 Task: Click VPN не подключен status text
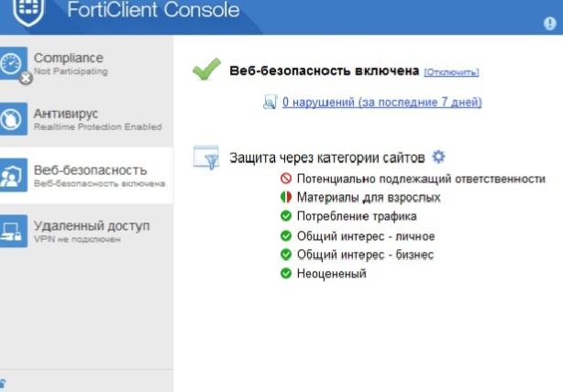[x=77, y=239]
